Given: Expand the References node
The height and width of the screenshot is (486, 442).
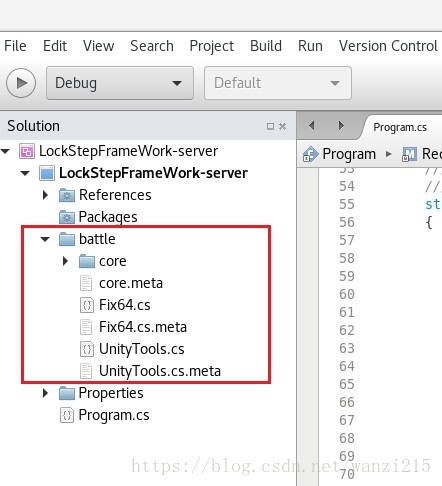Looking at the screenshot, I should coord(46,195).
